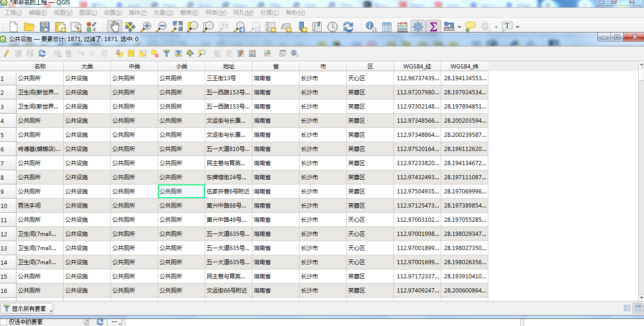Check the 仅选中的要素 checkbox

(4, 322)
